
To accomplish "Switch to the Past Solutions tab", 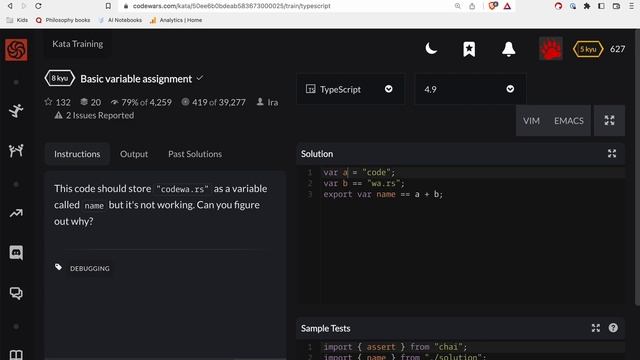I will point(195,154).
